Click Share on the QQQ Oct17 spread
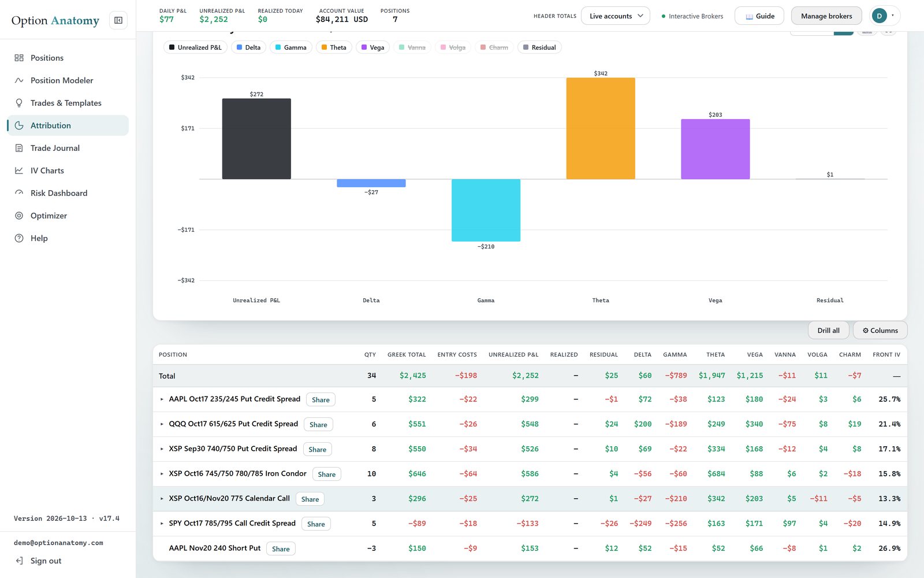924x578 pixels. point(318,425)
